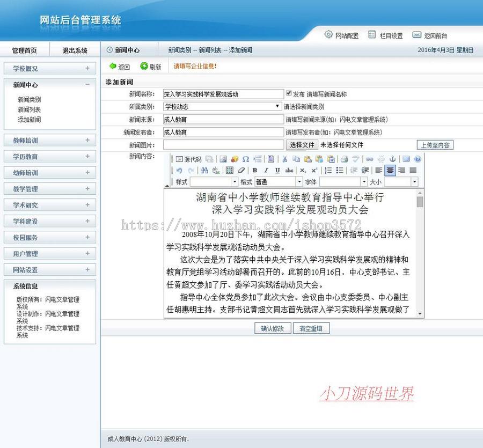Apply superscript formatting
Screen dimensions: 483x448
pos(314,170)
